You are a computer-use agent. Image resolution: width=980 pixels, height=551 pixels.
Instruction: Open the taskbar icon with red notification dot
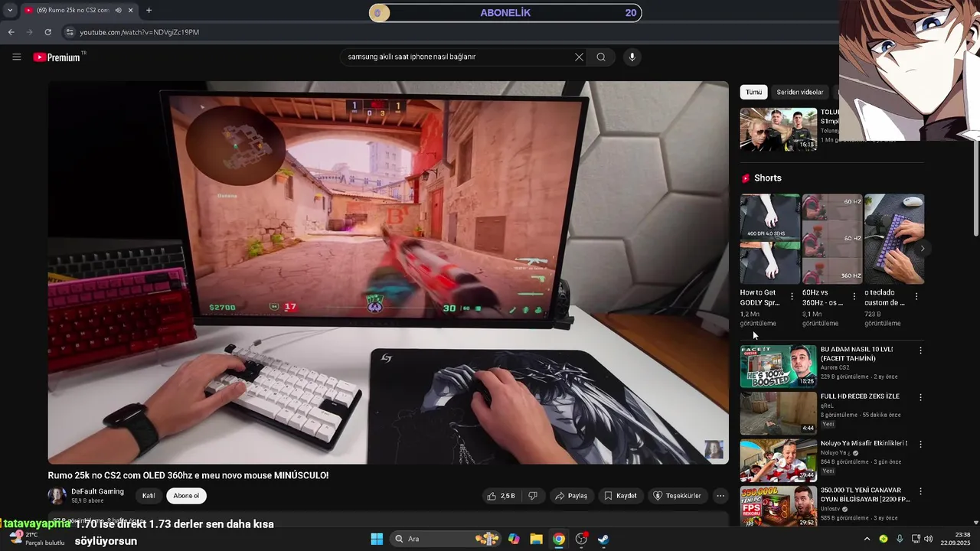pos(581,539)
